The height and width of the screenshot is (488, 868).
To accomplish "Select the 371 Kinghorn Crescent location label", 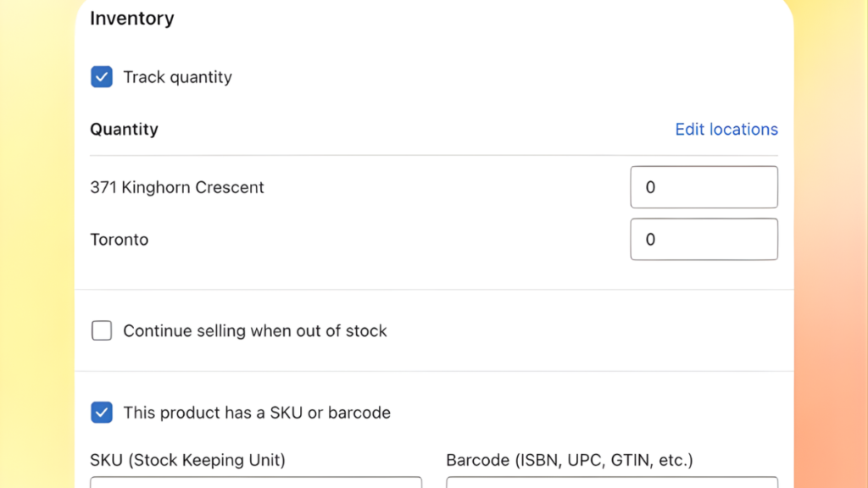I will [176, 186].
